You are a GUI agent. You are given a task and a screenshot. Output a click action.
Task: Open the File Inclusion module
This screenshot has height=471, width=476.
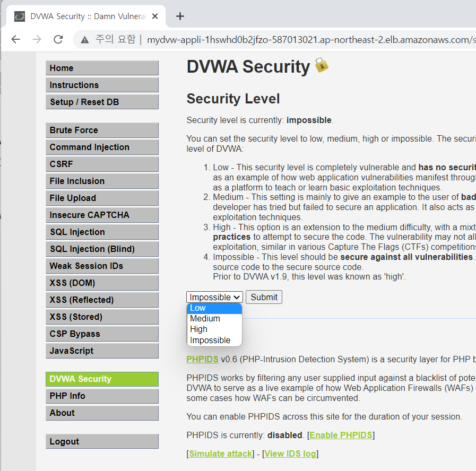click(102, 181)
